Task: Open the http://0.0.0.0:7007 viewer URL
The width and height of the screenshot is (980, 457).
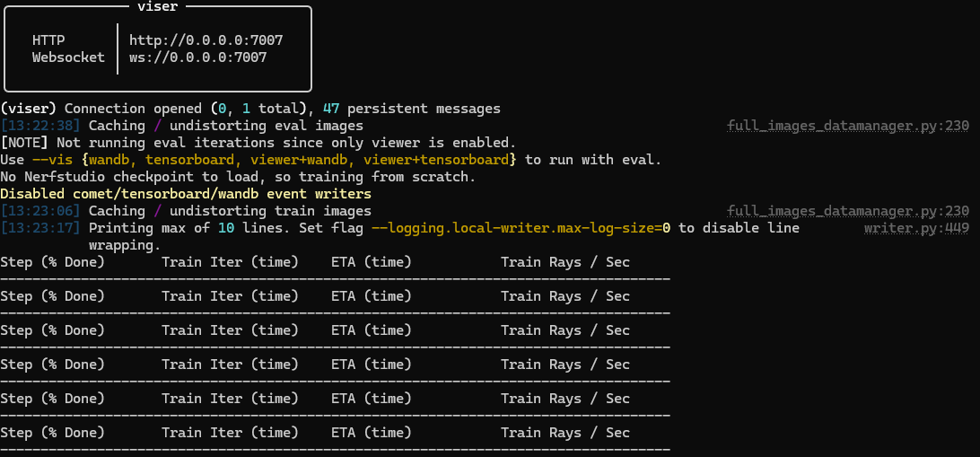Action: click(206, 40)
